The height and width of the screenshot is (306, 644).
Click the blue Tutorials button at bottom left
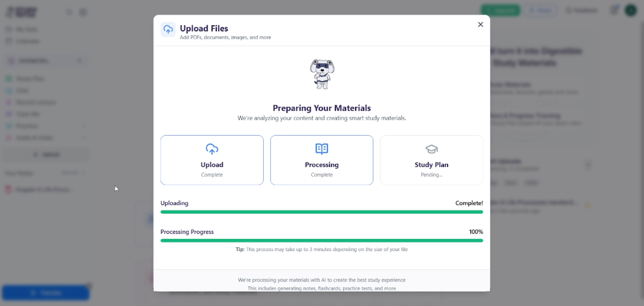point(46,293)
